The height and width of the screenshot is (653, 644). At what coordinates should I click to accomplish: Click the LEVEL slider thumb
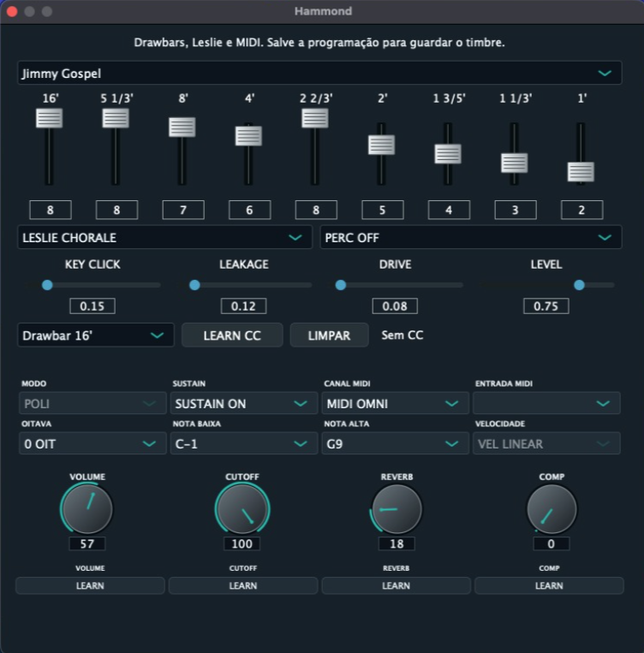coord(579,285)
